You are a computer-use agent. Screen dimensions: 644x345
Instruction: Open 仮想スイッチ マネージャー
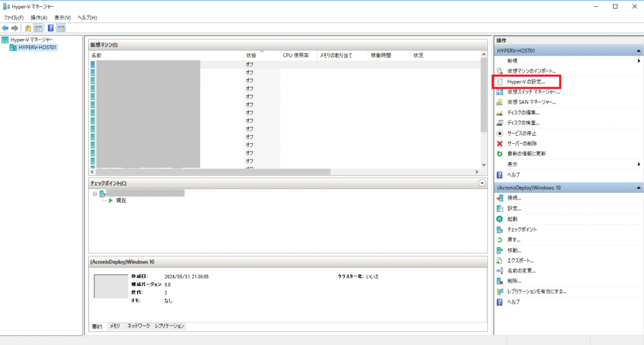coord(533,92)
